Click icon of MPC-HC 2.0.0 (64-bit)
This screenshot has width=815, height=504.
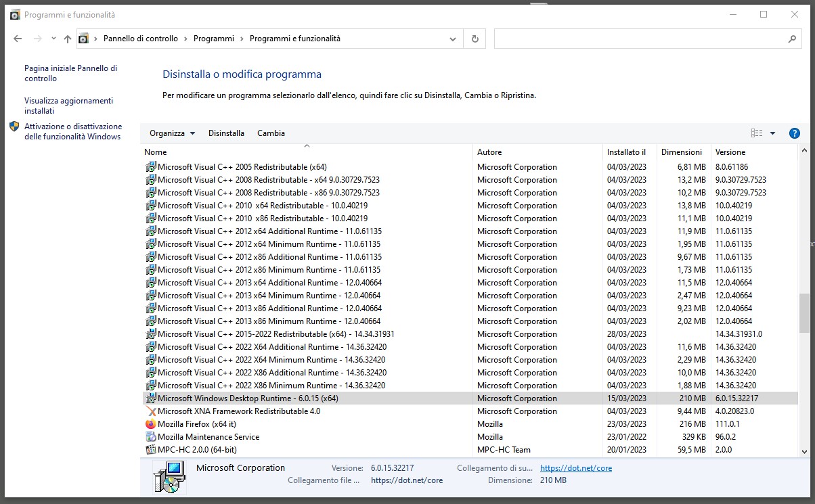151,450
